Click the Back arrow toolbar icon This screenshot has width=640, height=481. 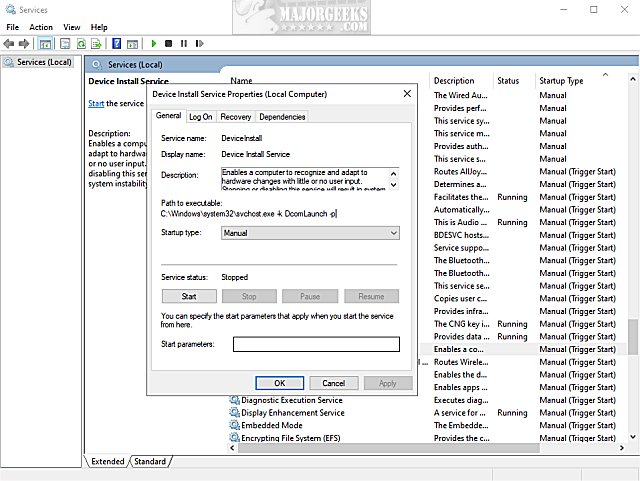[x=9, y=44]
